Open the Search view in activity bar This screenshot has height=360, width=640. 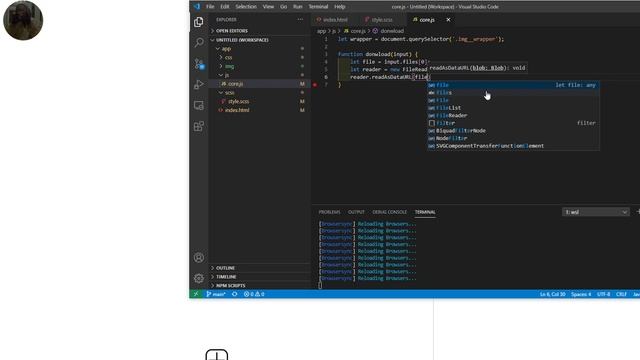click(199, 42)
